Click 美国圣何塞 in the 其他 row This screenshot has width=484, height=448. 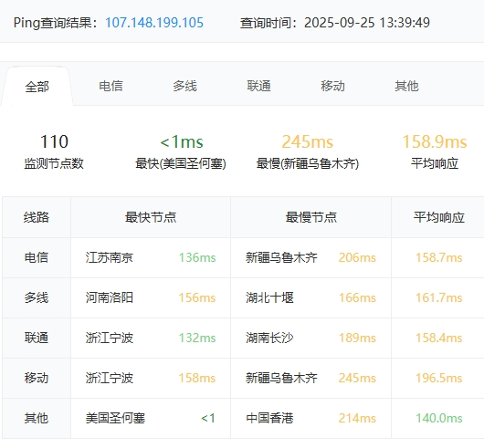(x=115, y=419)
